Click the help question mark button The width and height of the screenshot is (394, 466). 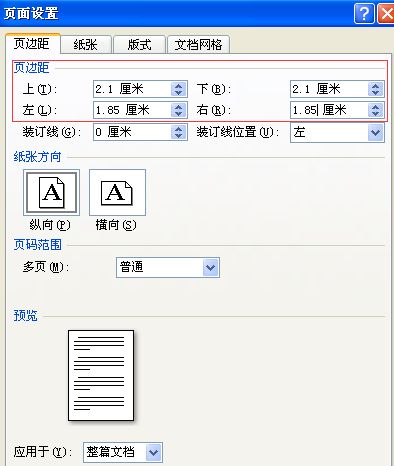coord(364,14)
